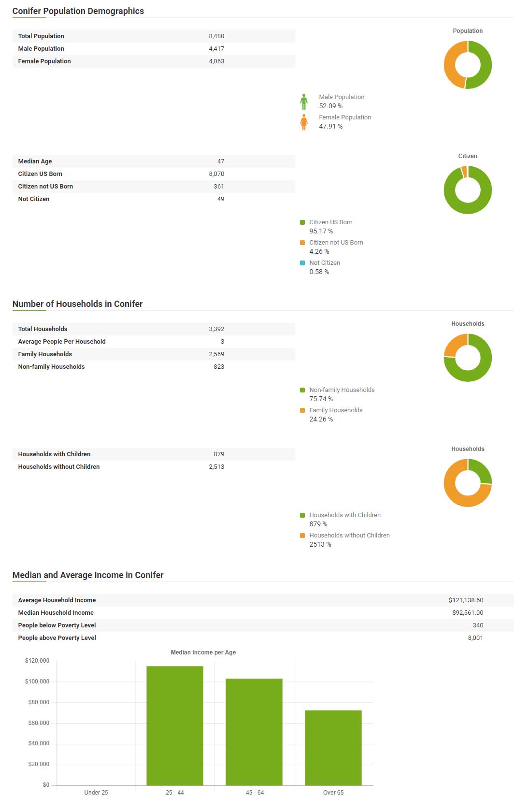Select the Total Population value 8,480
The width and height of the screenshot is (514, 812).
(x=216, y=36)
